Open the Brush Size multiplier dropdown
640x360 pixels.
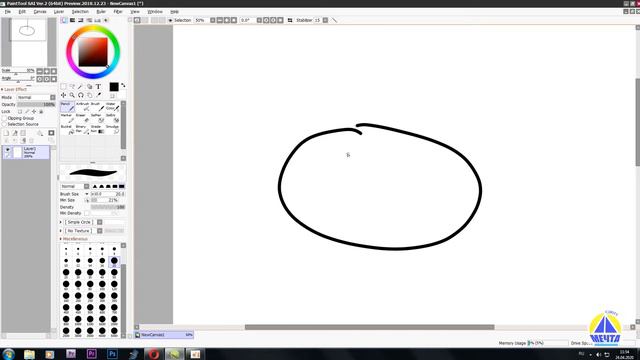tap(87, 194)
